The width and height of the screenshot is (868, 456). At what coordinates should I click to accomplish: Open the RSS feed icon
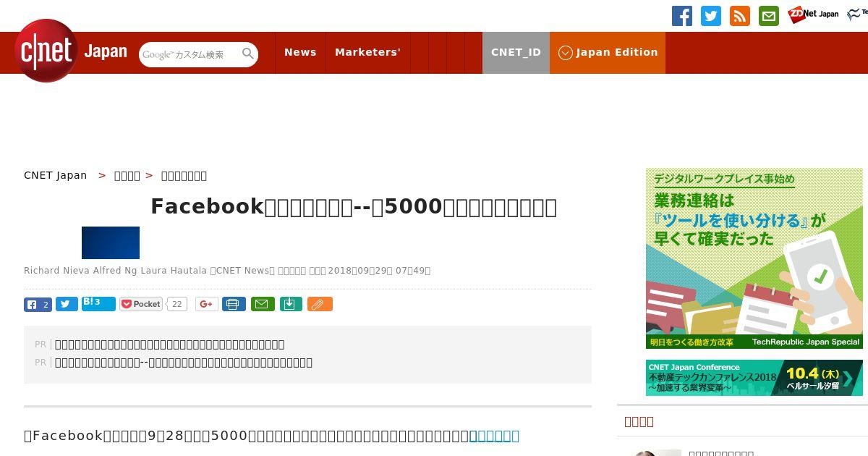(x=740, y=16)
